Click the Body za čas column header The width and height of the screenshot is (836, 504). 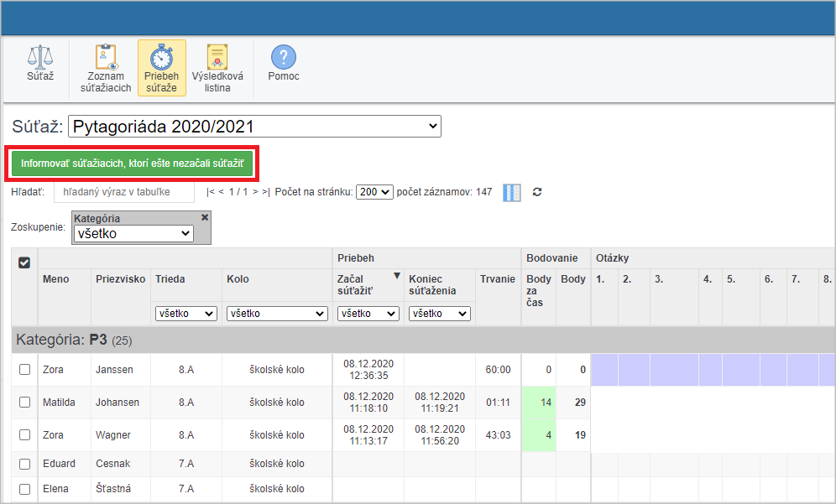539,291
